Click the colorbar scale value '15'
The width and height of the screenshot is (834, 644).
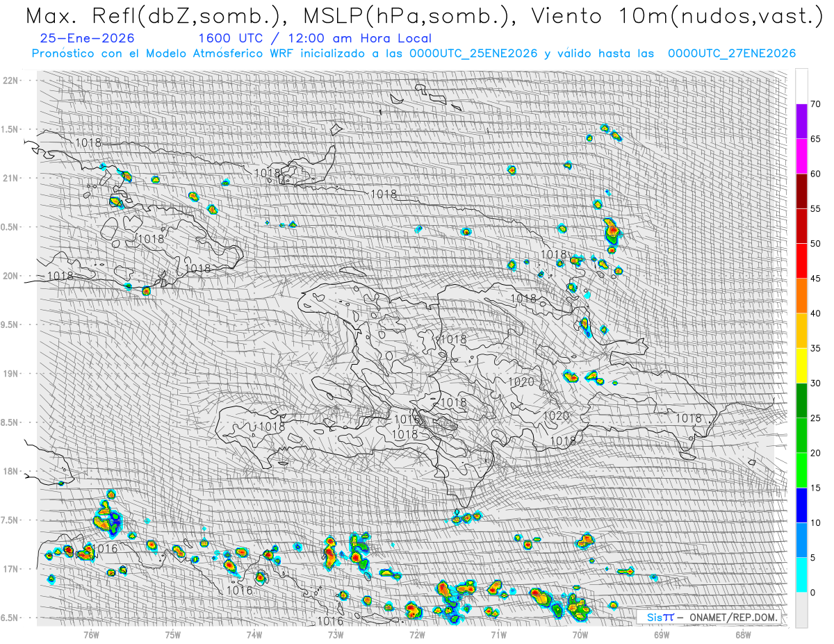click(816, 488)
